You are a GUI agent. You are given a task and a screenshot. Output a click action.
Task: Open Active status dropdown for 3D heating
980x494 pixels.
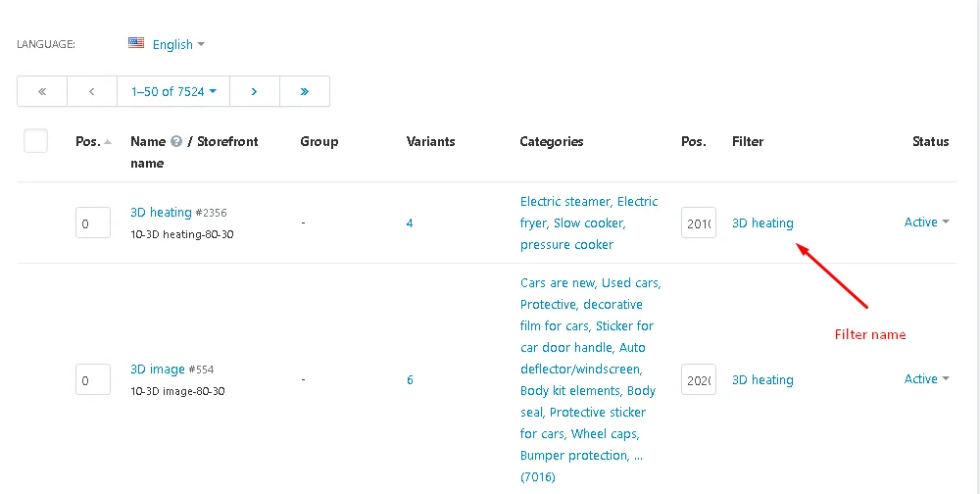(x=926, y=222)
